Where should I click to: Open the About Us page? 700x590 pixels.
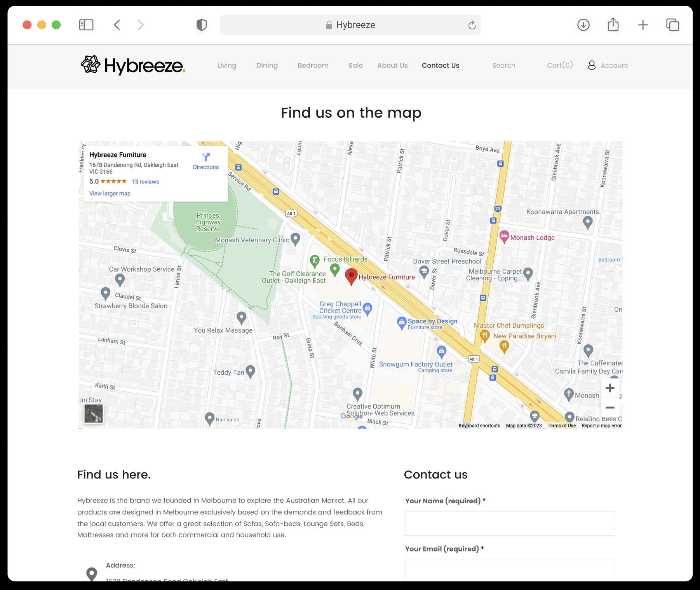392,65
